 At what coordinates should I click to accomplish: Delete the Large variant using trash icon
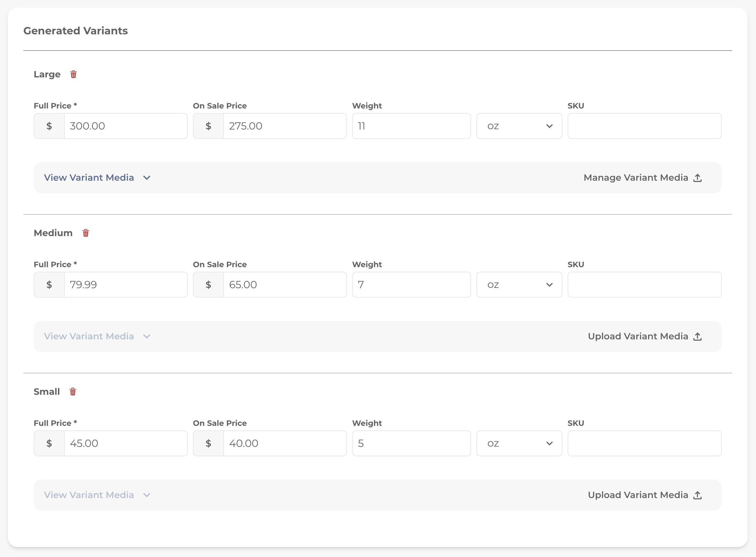(73, 74)
